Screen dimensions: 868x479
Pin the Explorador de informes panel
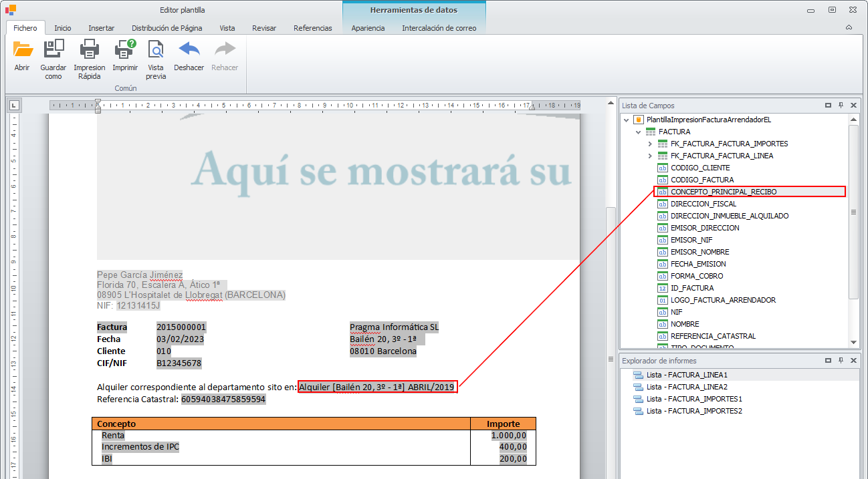click(x=841, y=361)
